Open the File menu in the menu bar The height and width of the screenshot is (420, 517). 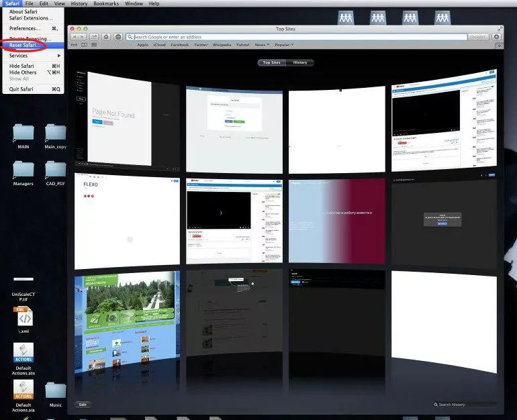[x=30, y=3]
